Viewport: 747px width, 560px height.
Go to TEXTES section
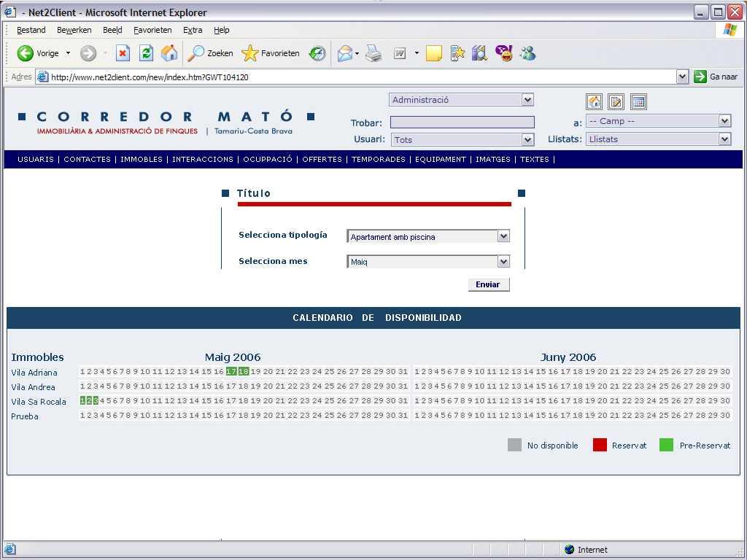(x=535, y=160)
